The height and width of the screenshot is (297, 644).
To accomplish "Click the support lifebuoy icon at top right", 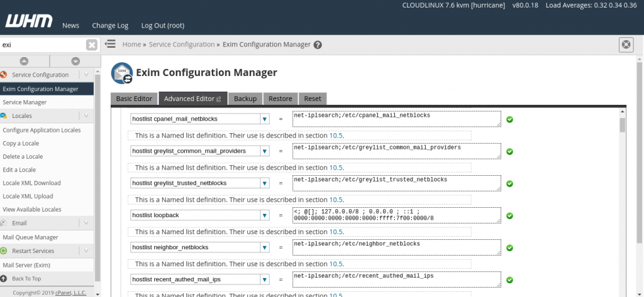I will click(x=626, y=45).
